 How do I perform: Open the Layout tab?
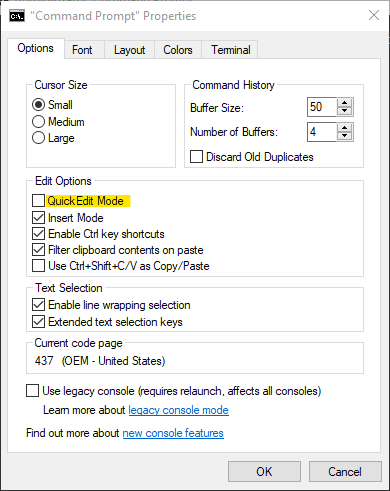point(129,50)
